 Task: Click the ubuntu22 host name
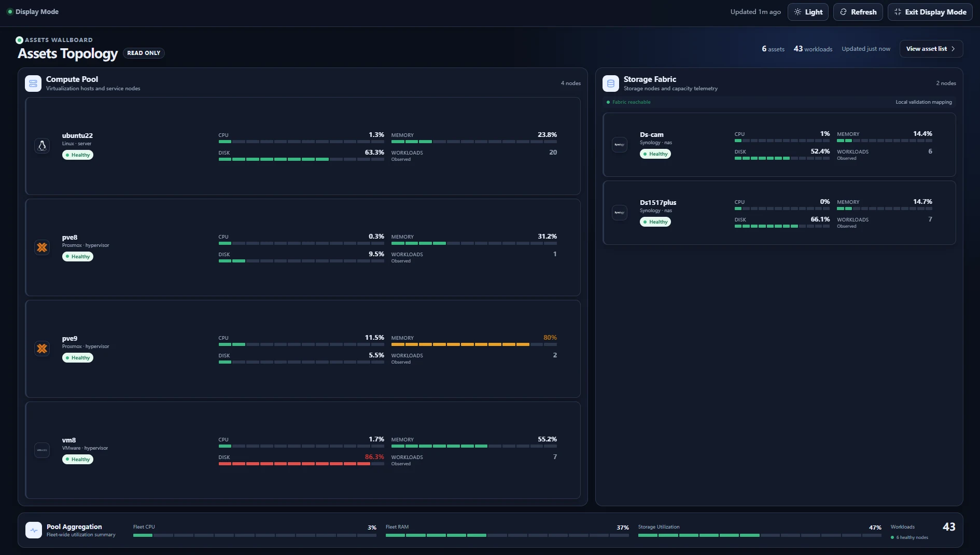(x=77, y=136)
